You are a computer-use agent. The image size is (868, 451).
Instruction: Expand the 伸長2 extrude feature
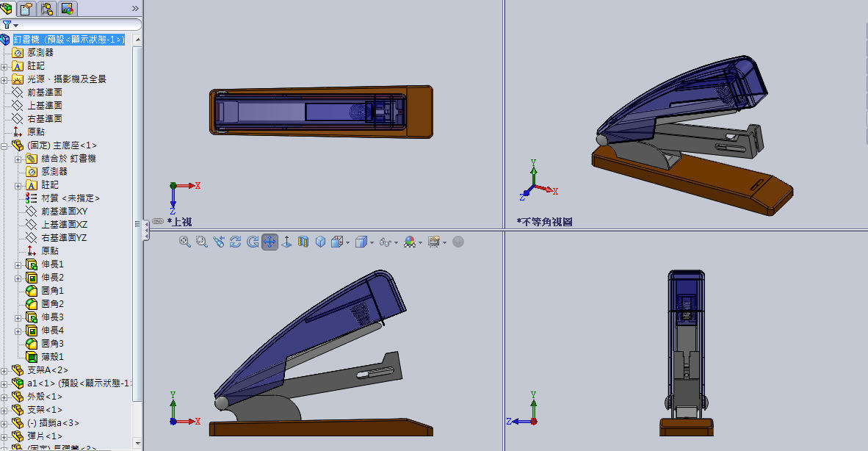18,279
